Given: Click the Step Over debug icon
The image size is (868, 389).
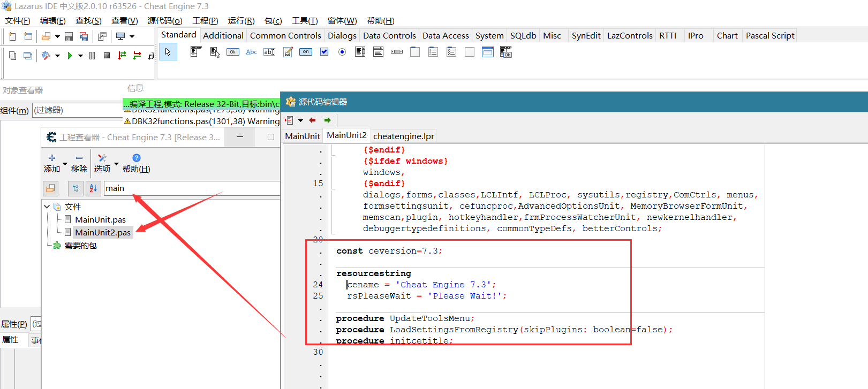Looking at the screenshot, I should point(137,56).
